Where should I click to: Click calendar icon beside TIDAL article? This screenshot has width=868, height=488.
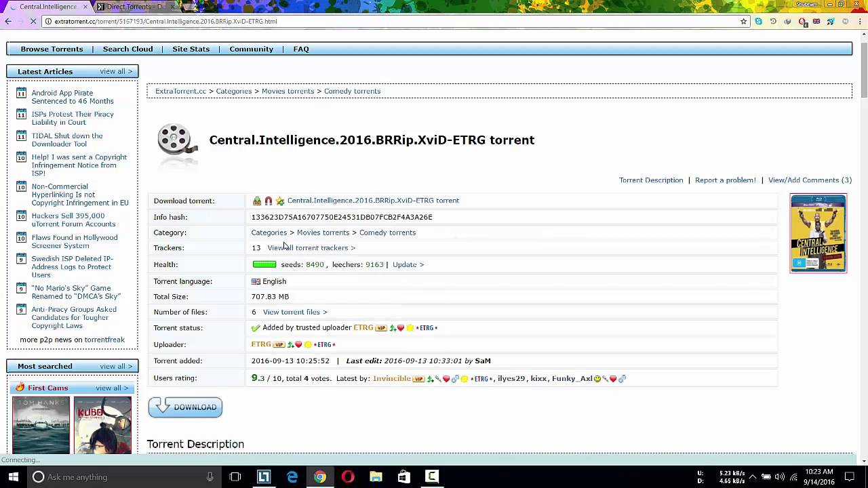point(21,136)
